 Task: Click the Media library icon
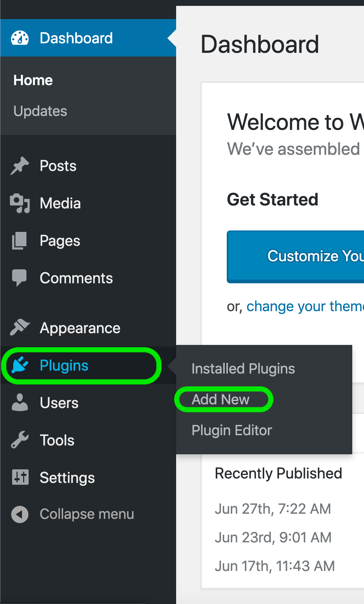20,203
